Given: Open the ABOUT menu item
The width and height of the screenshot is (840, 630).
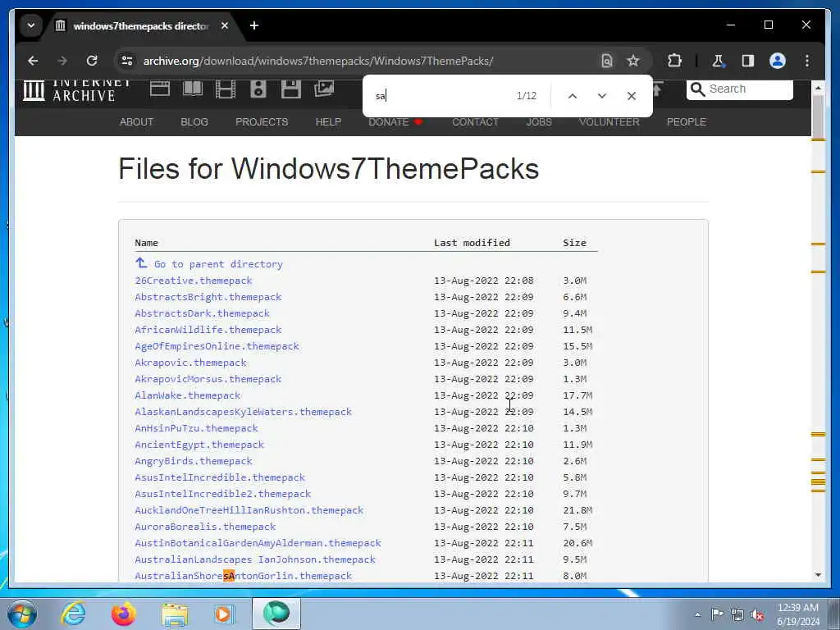Looking at the screenshot, I should pos(136,121).
